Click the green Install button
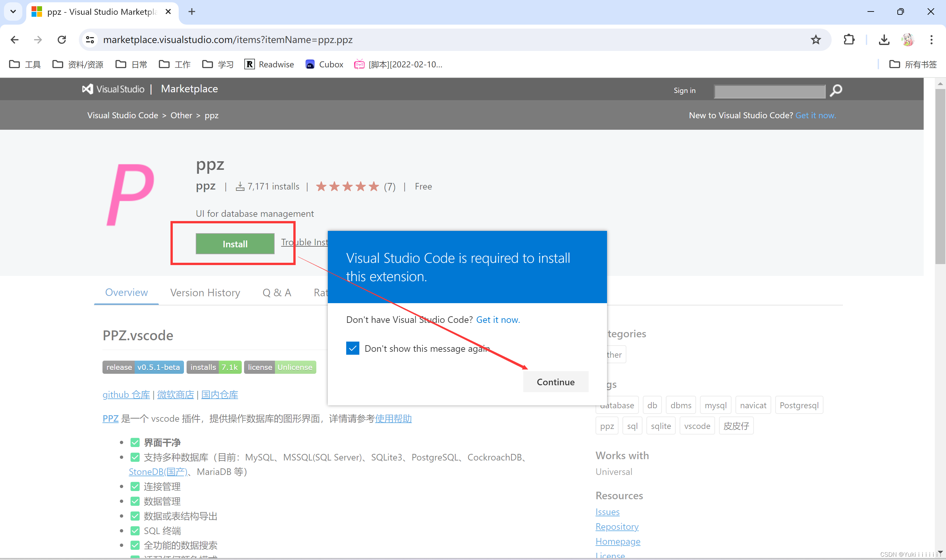This screenshot has width=946, height=560. click(235, 244)
